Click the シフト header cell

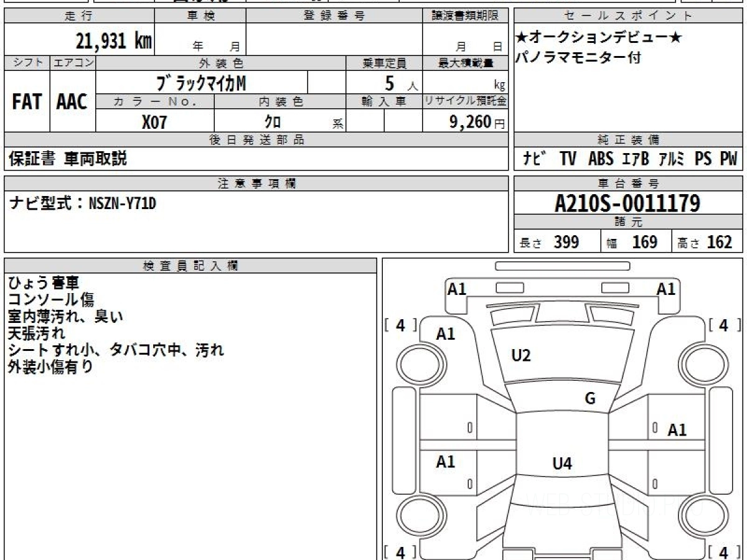pyautogui.click(x=27, y=63)
